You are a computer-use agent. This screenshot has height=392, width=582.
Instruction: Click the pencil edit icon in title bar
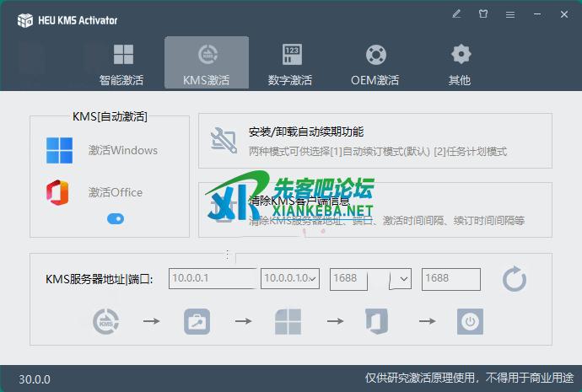(456, 14)
